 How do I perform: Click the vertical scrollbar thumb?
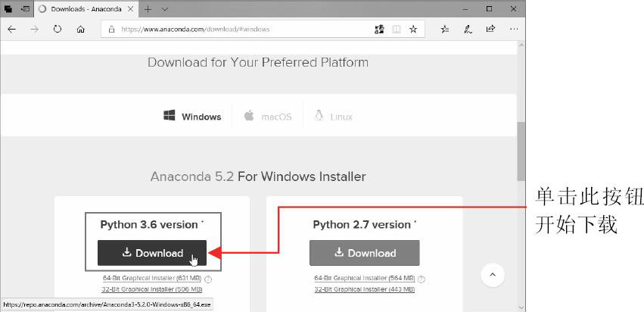(x=521, y=151)
